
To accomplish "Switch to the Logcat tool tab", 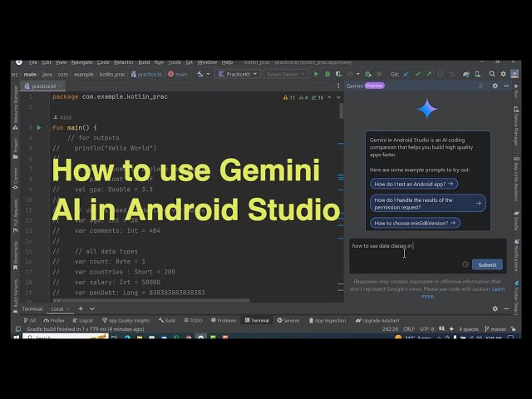I will 82,320.
